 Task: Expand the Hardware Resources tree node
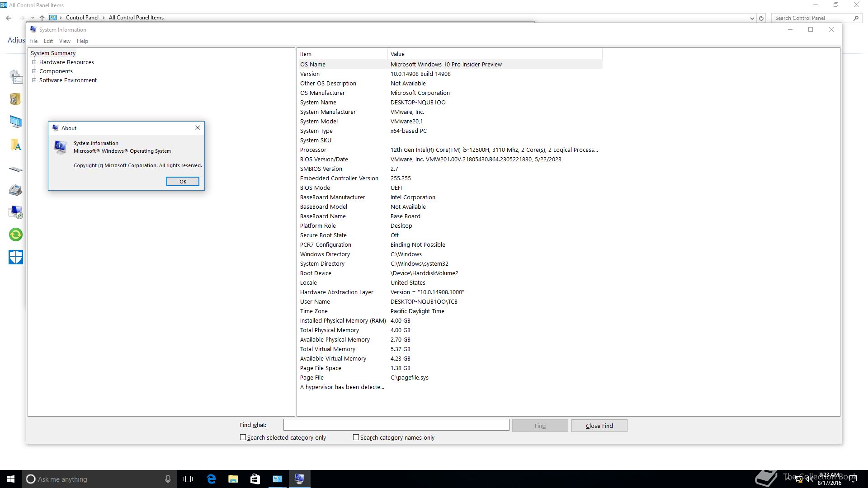pyautogui.click(x=34, y=62)
